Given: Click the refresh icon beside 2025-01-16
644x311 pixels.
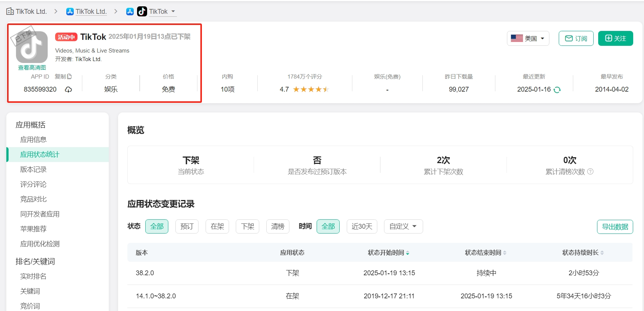Looking at the screenshot, I should (x=557, y=89).
